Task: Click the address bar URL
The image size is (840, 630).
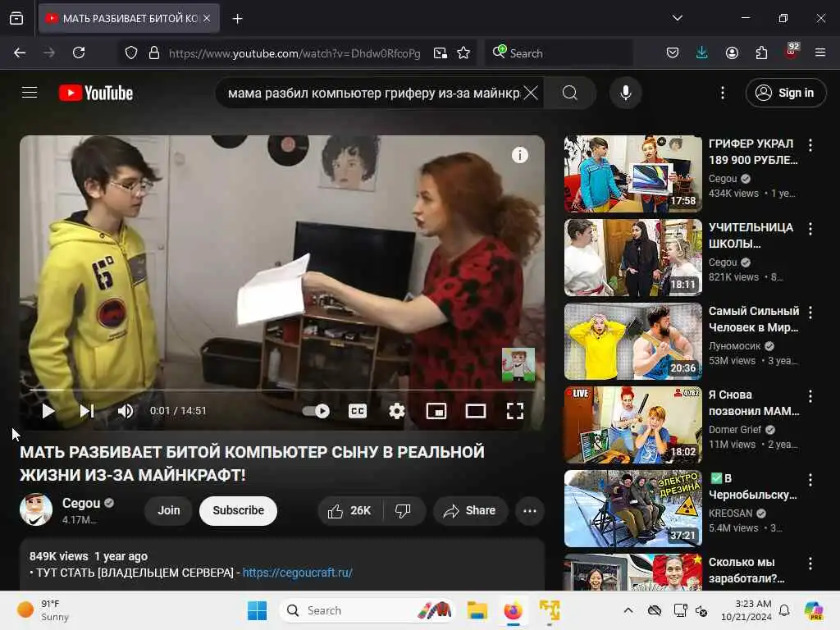Action: pyautogui.click(x=294, y=53)
